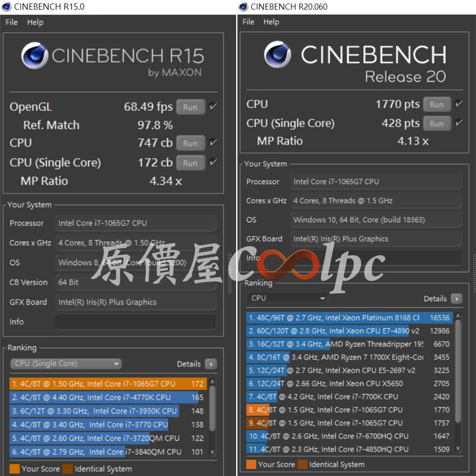Click the R15 Details arrow icon

[x=211, y=364]
